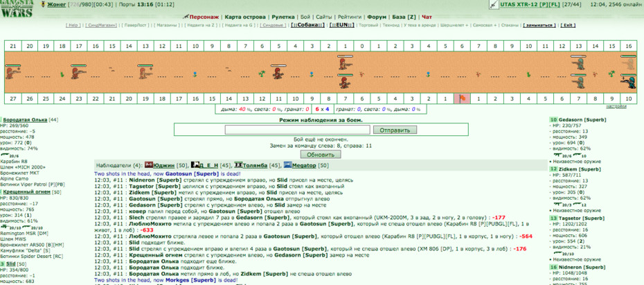Open the ::Собака:: link

coord(308,25)
